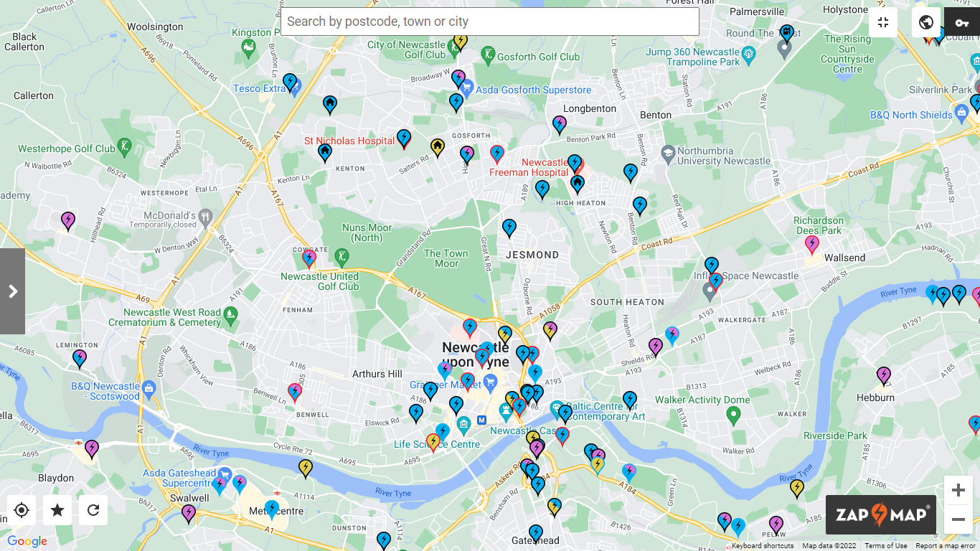The image size is (980, 551).
Task: Open the Terms of Use link
Action: [x=885, y=546]
